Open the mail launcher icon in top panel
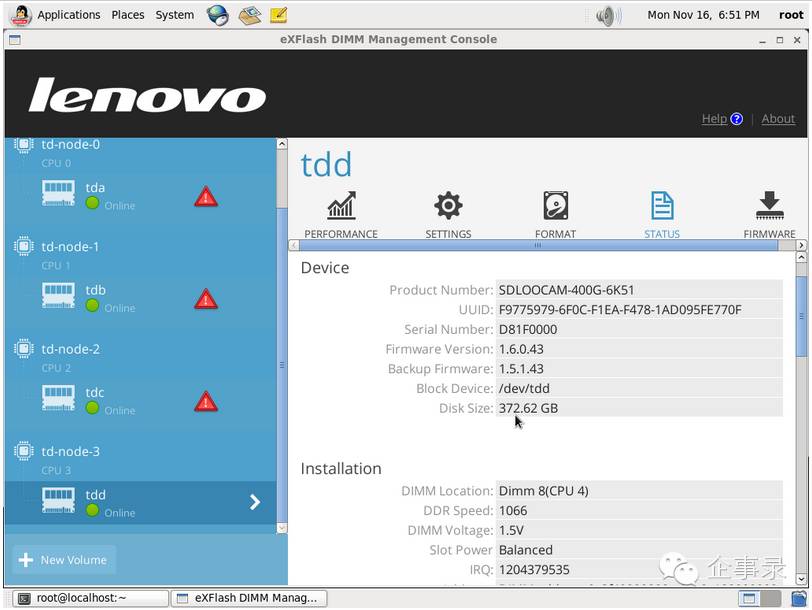The image size is (812, 610). (x=249, y=15)
